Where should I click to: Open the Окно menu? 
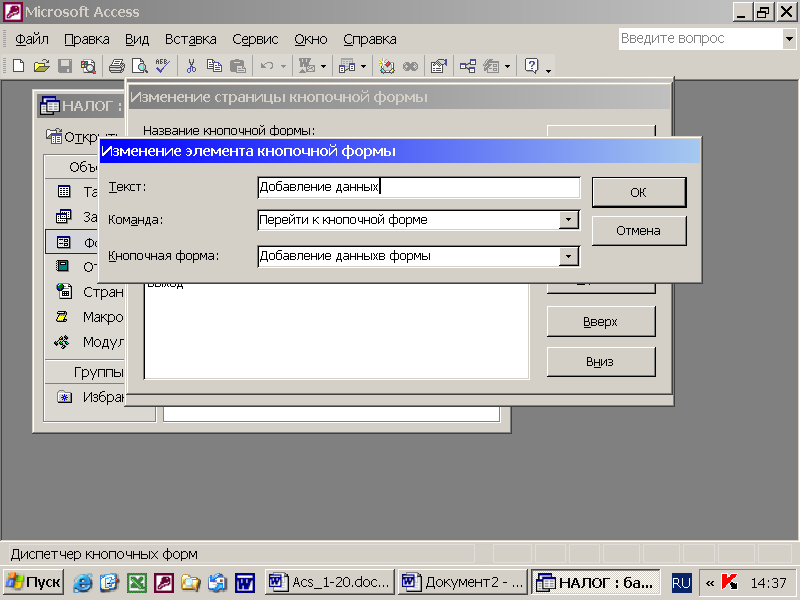(311, 39)
